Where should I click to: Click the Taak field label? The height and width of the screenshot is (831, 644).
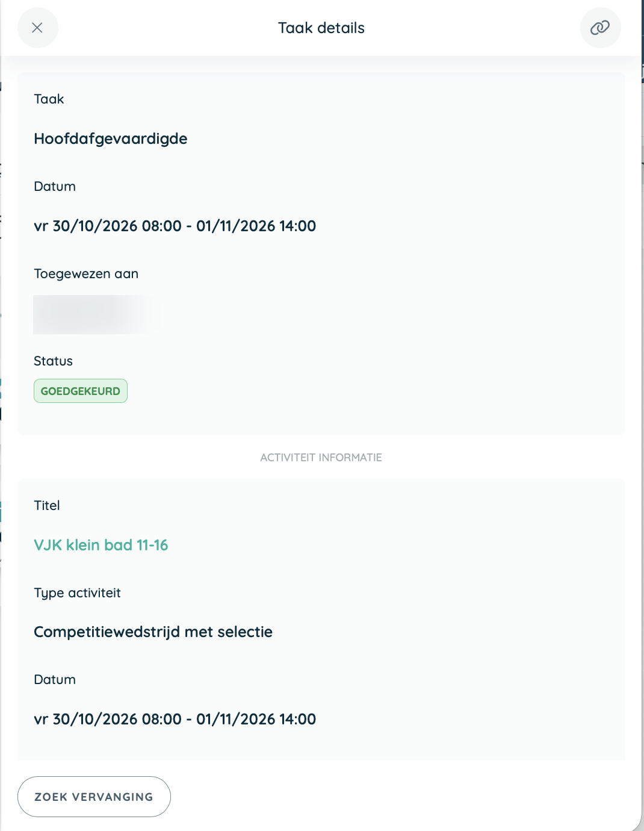pyautogui.click(x=49, y=99)
